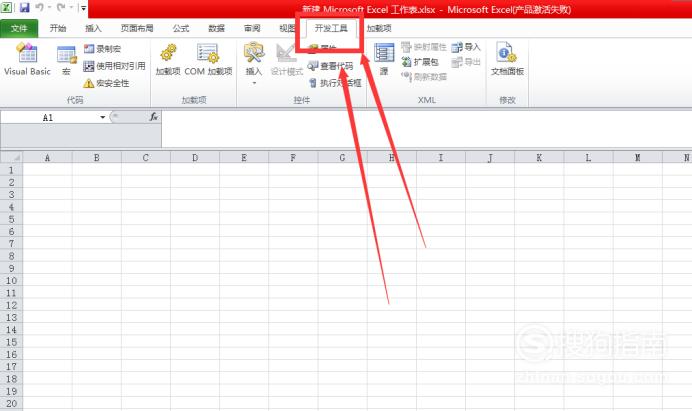
Task: Open the 宏 macros dialog
Action: click(66, 60)
